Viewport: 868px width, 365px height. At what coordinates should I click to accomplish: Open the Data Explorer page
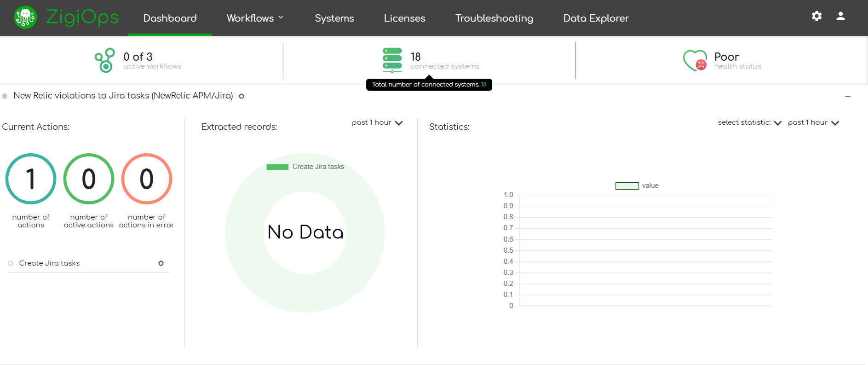[596, 18]
